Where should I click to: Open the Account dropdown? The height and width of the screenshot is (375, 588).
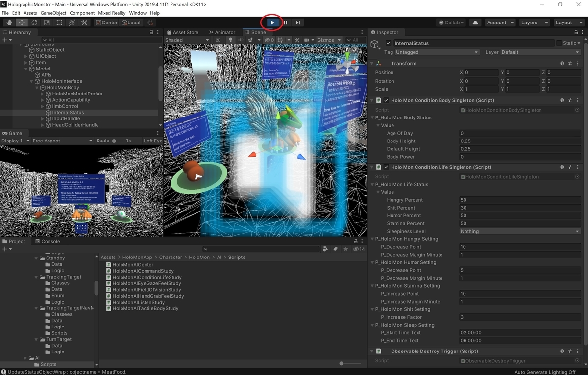point(500,23)
